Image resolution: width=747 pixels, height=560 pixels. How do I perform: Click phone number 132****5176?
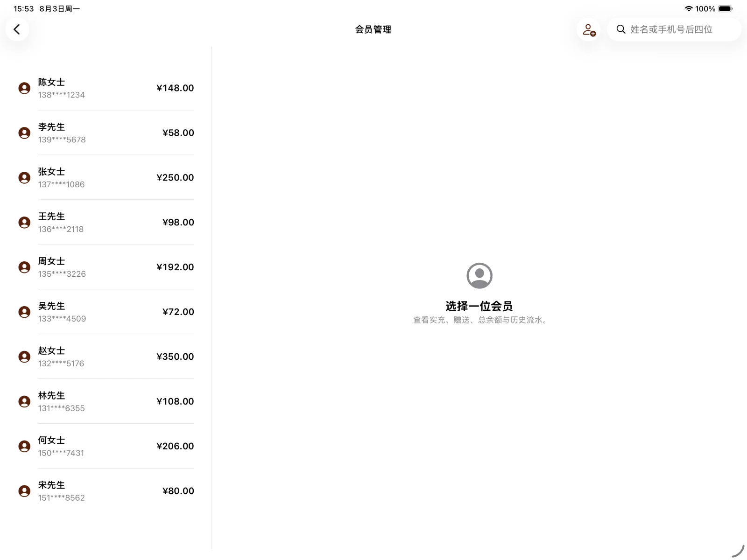pyautogui.click(x=61, y=364)
